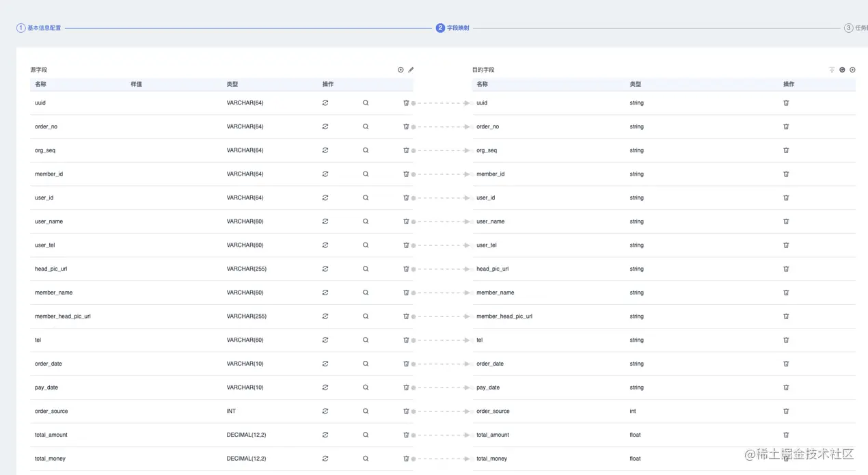Click the refresh icon for source order_source
This screenshot has height=475, width=868.
(325, 411)
